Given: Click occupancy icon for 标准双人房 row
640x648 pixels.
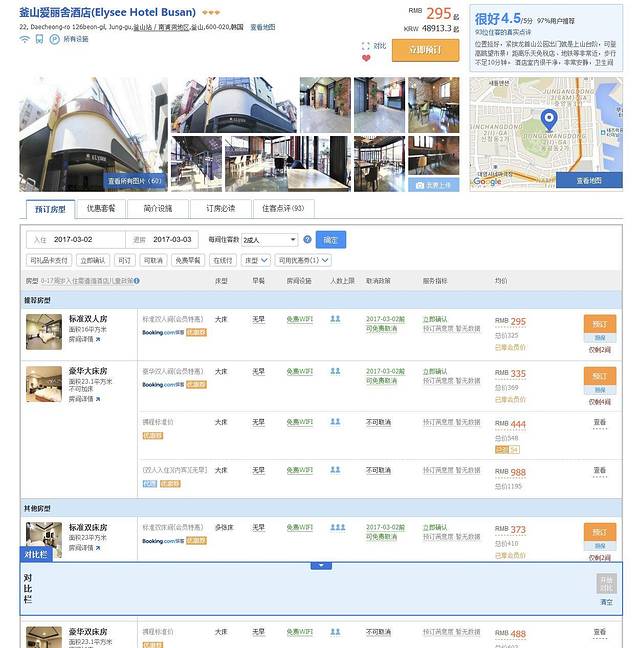Looking at the screenshot, I should coord(336,319).
